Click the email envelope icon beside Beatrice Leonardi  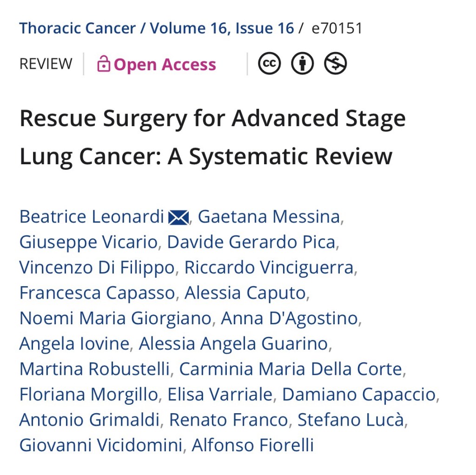coord(178,217)
